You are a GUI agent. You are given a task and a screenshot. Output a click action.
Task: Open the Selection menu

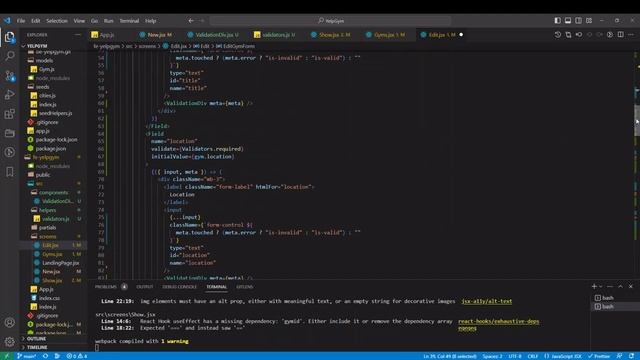[x=57, y=21]
